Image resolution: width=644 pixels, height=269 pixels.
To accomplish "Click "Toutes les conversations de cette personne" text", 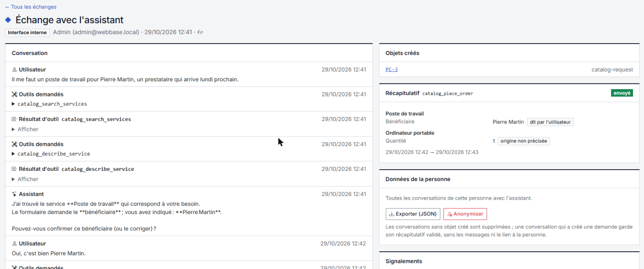I will 459,198.
